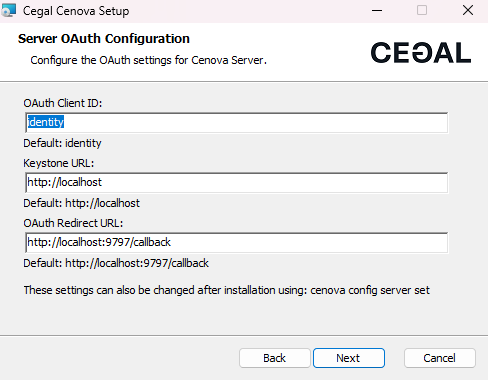
Task: Click the 'OAuth Redirect URL:' label
Action: coord(73,223)
